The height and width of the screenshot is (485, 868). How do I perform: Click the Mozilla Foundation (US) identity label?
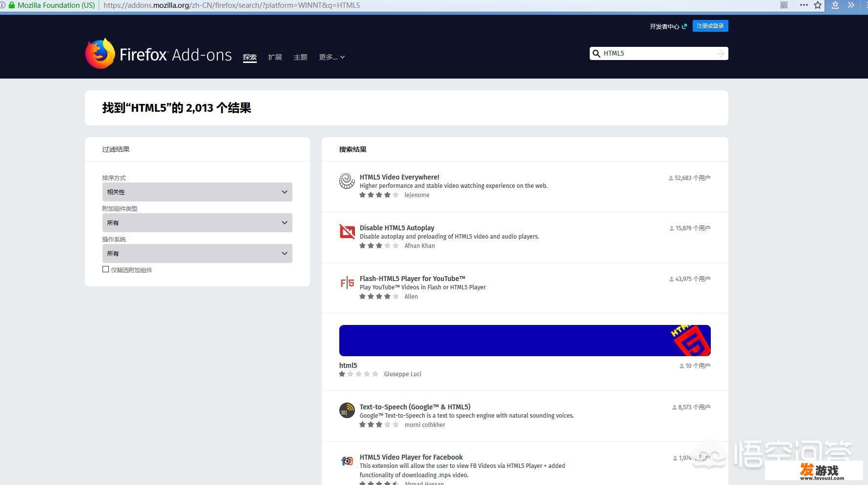[56, 5]
